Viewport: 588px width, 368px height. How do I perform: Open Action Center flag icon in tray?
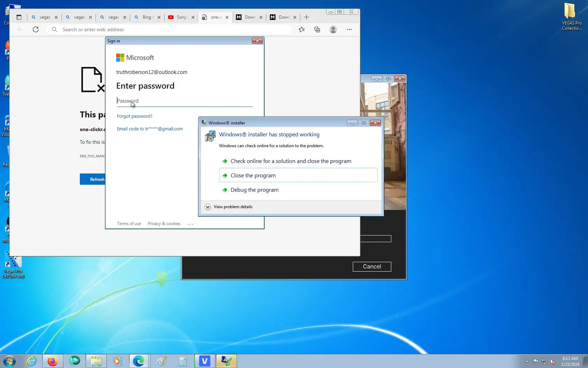(535, 361)
